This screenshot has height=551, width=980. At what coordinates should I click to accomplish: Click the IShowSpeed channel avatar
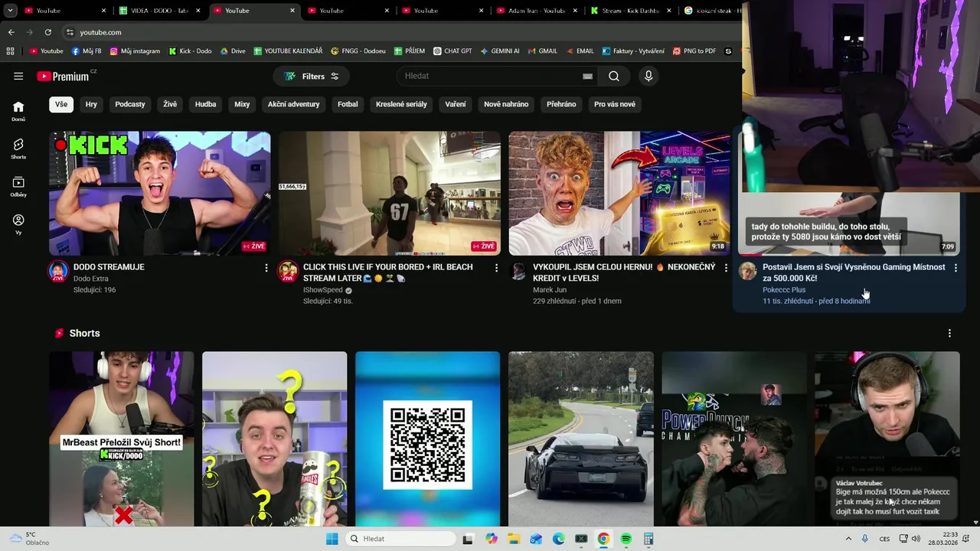coord(288,271)
